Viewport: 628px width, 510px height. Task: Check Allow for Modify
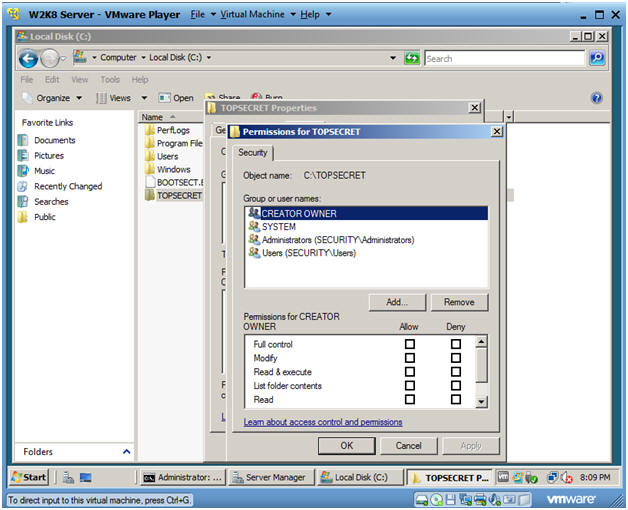(x=410, y=358)
